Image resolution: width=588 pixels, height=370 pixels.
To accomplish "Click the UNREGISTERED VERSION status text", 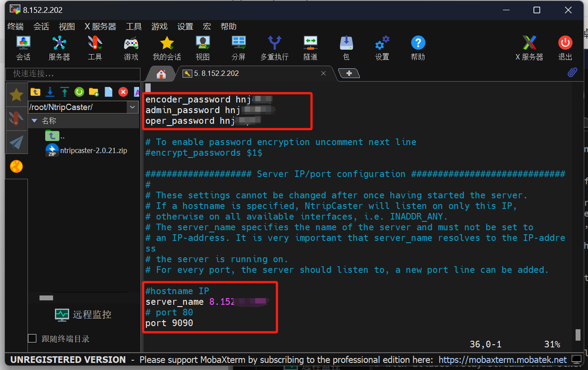I will 68,359.
